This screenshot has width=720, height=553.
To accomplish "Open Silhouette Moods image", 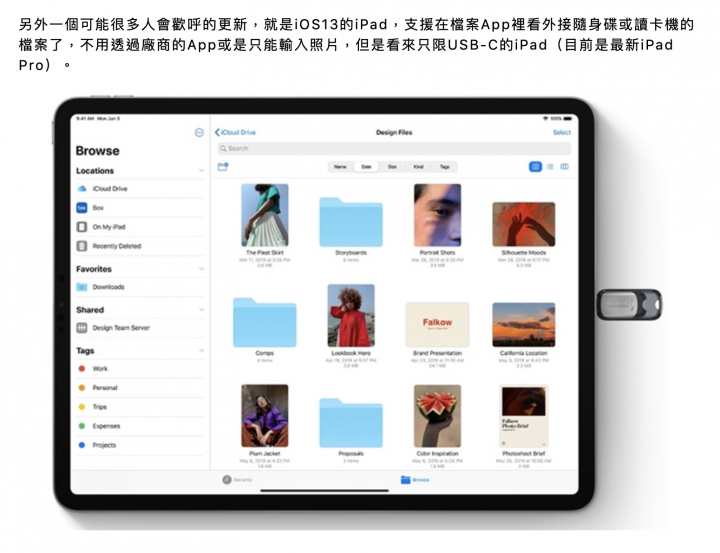I will (x=523, y=224).
